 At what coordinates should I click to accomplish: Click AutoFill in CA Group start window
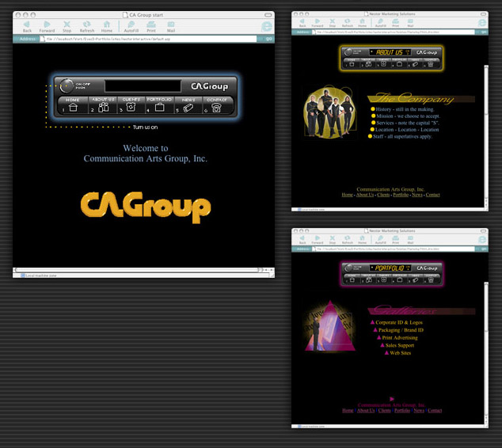tap(131, 27)
